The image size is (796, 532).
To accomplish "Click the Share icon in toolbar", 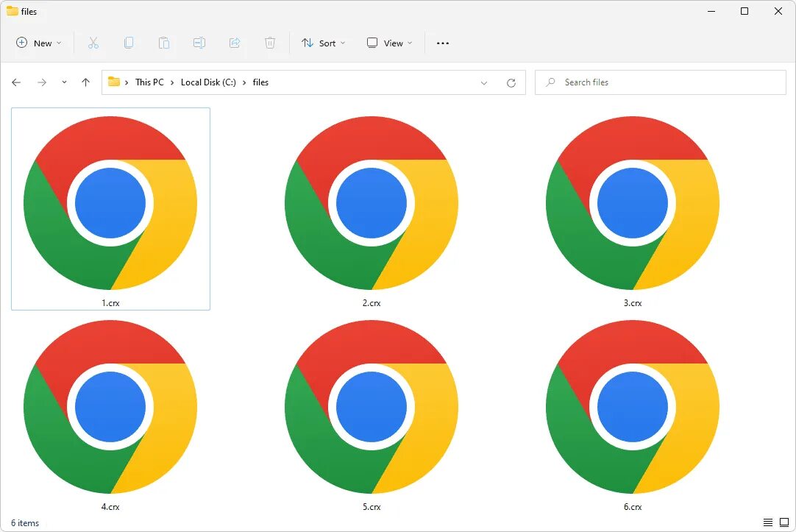I will click(235, 43).
